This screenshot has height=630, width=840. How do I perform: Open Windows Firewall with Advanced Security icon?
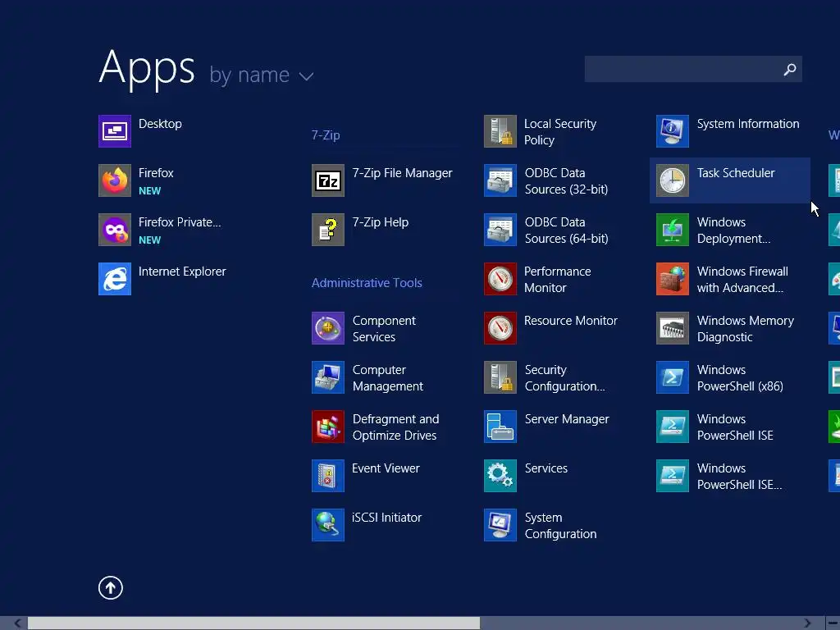673,279
